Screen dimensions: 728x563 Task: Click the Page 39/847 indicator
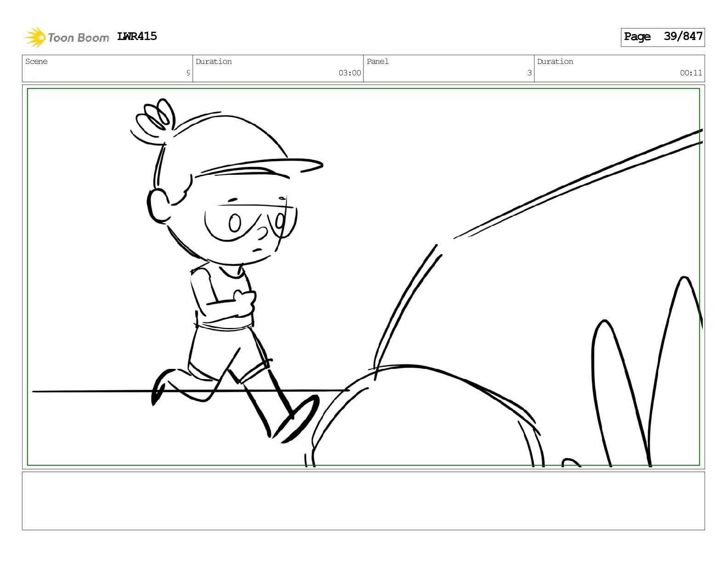pyautogui.click(x=663, y=37)
